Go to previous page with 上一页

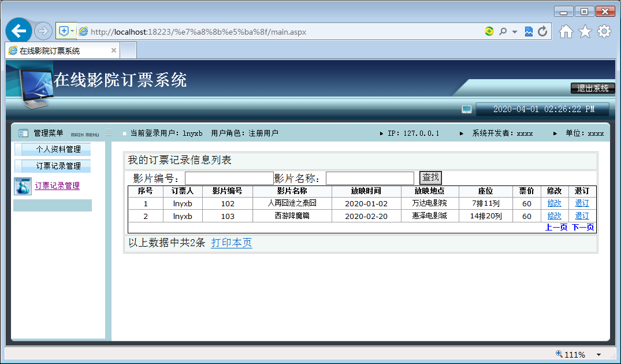[556, 227]
